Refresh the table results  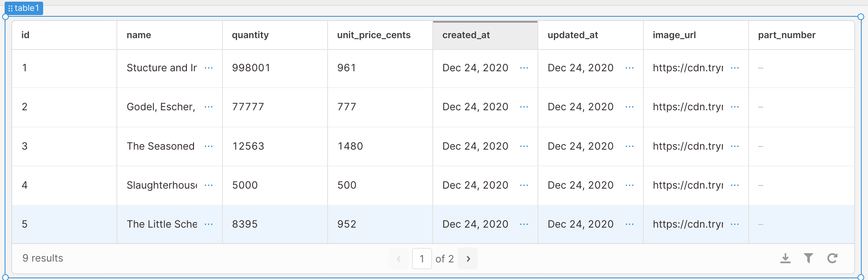point(832,259)
